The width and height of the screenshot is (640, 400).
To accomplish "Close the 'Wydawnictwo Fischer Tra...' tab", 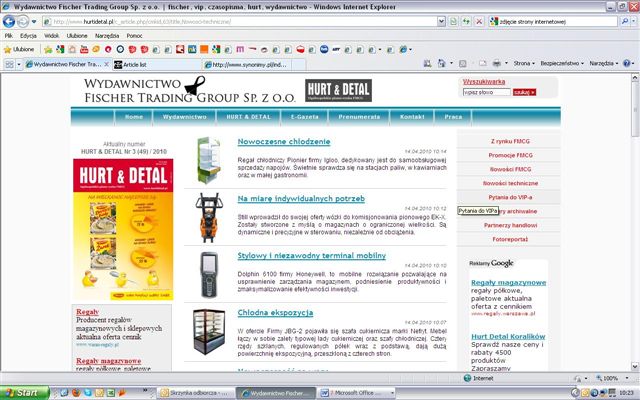I will 106,64.
